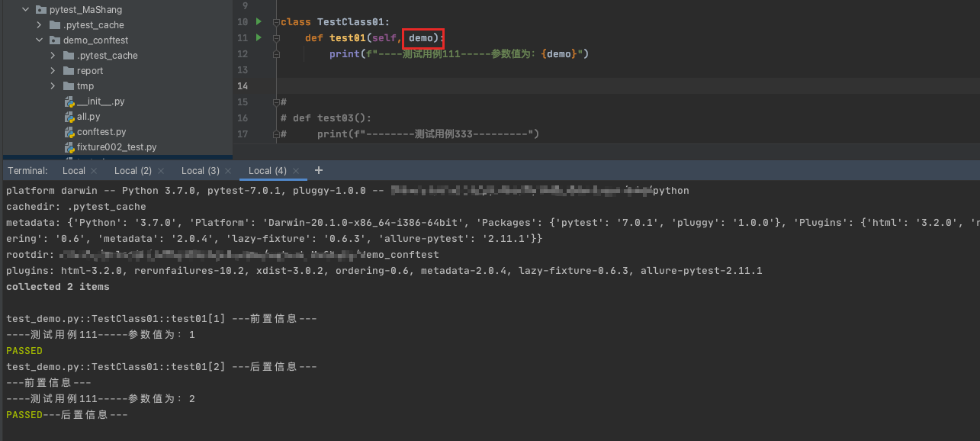Collapse the pytest_MaShang project folder
980x441 pixels.
point(25,10)
